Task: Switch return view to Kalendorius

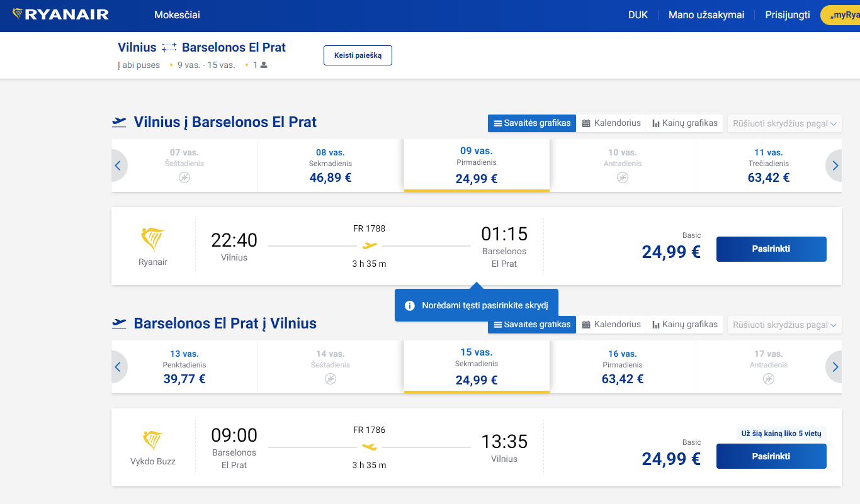Action: tap(611, 325)
